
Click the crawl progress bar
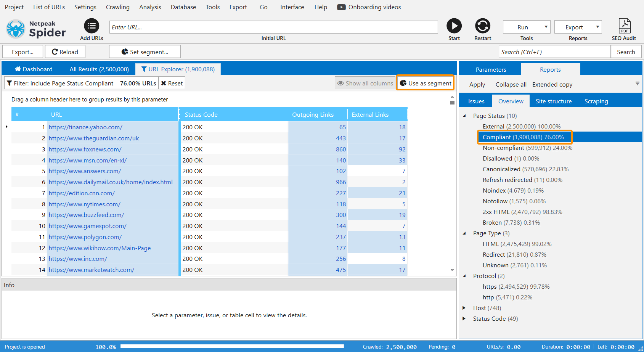[x=232, y=347]
